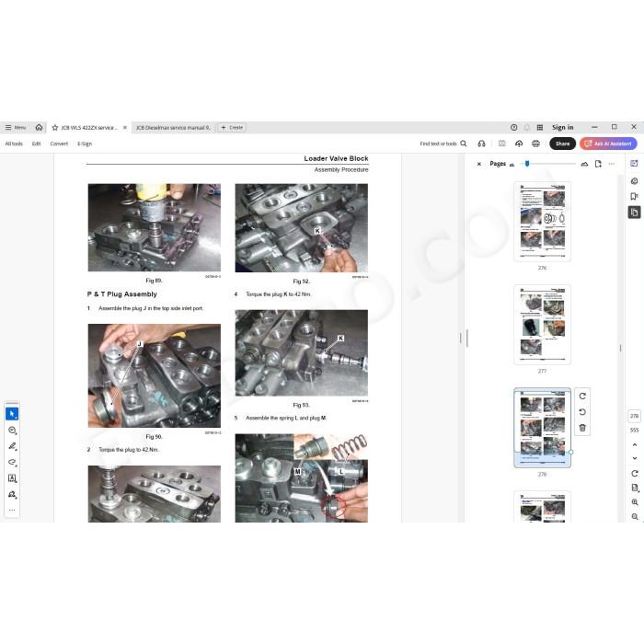This screenshot has width=644, height=644.
Task: Click the current page number 278 field
Action: 634,416
